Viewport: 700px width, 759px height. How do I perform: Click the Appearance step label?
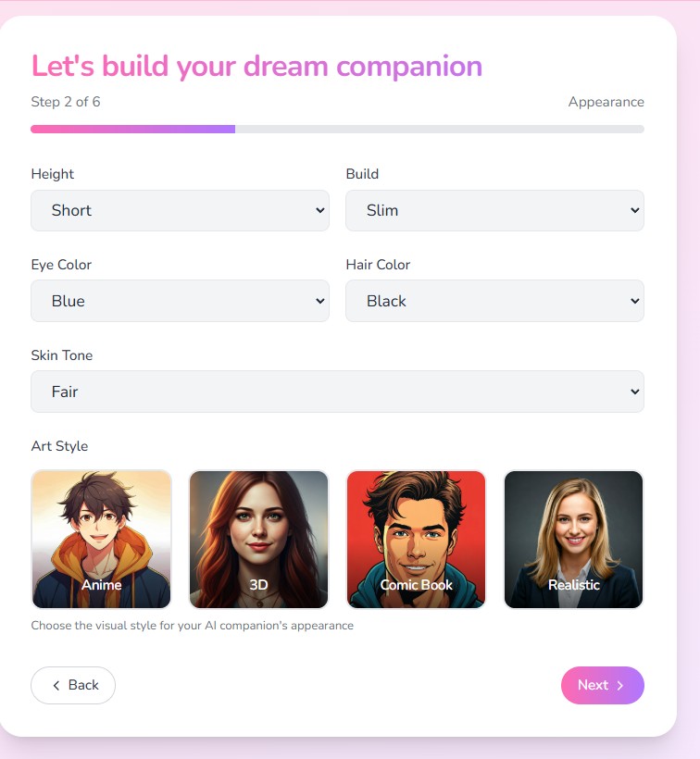coord(606,102)
